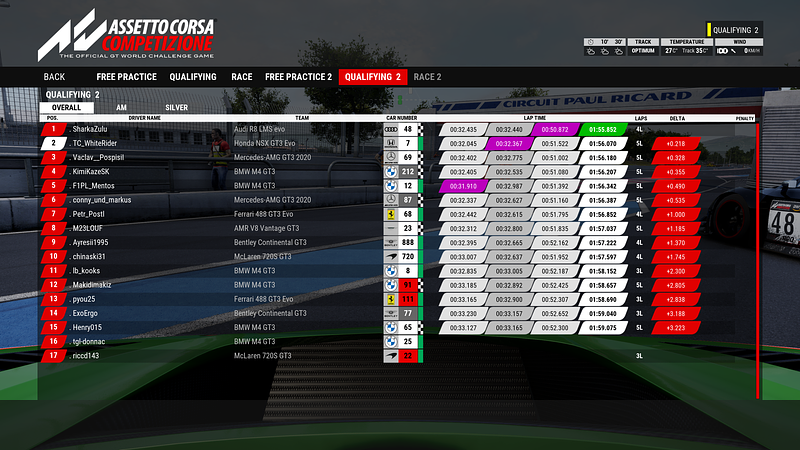Image resolution: width=800 pixels, height=450 pixels.
Task: Click the Aston Martin logo for car 23
Action: click(x=391, y=229)
